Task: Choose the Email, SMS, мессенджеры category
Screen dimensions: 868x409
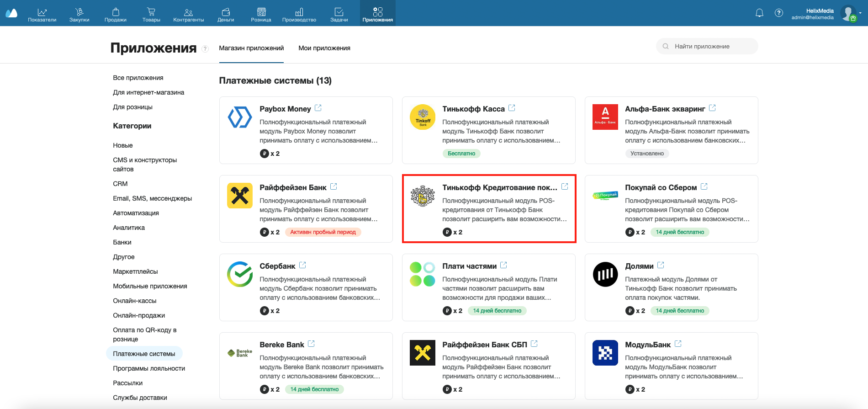Action: pos(152,198)
